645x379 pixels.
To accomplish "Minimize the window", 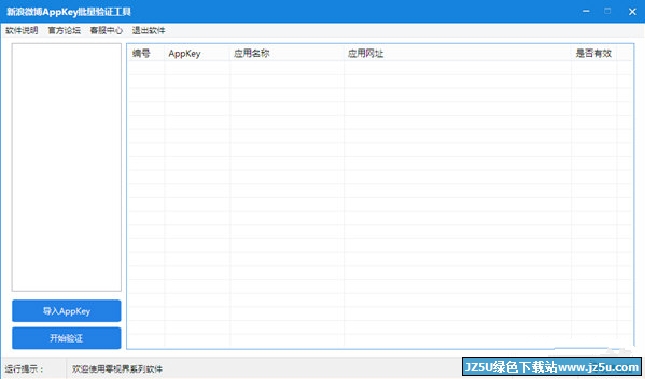I will click(586, 12).
